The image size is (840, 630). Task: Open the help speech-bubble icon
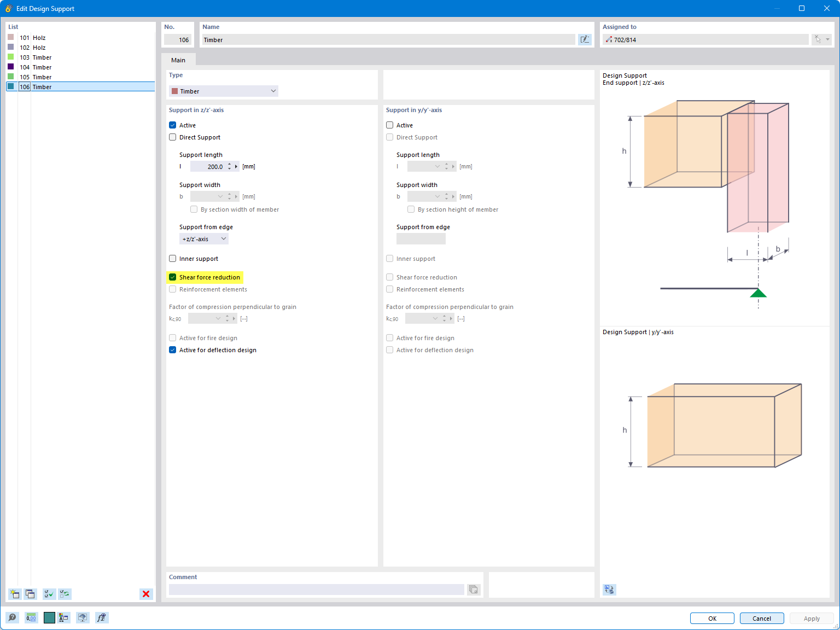pos(12,617)
